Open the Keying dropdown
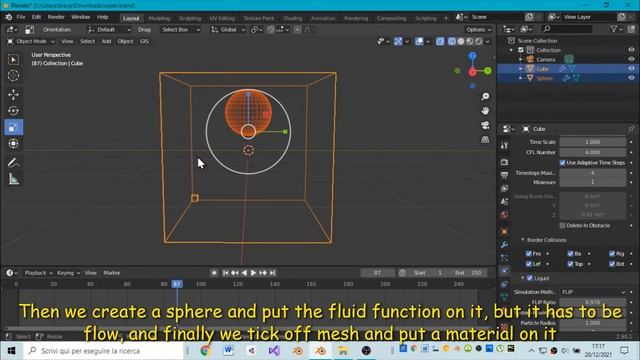640x360 pixels. pos(68,273)
